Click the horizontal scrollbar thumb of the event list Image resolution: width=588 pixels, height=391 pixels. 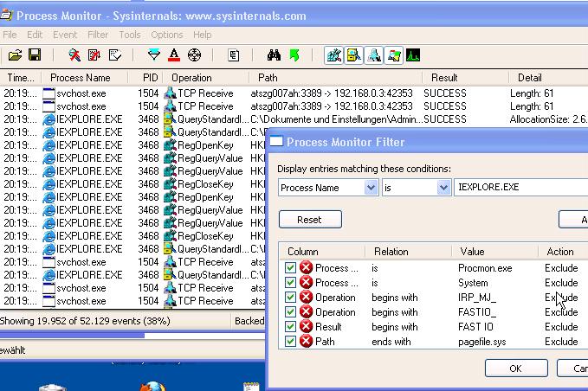coord(72,335)
